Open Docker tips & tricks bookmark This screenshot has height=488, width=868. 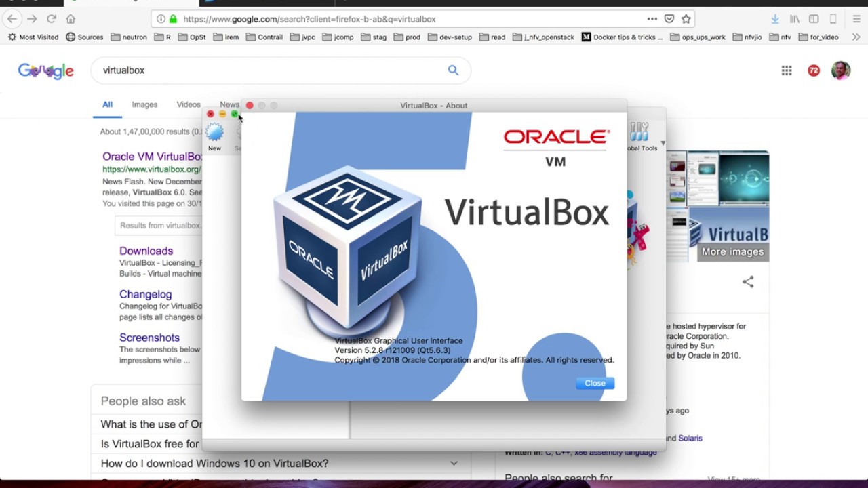622,37
